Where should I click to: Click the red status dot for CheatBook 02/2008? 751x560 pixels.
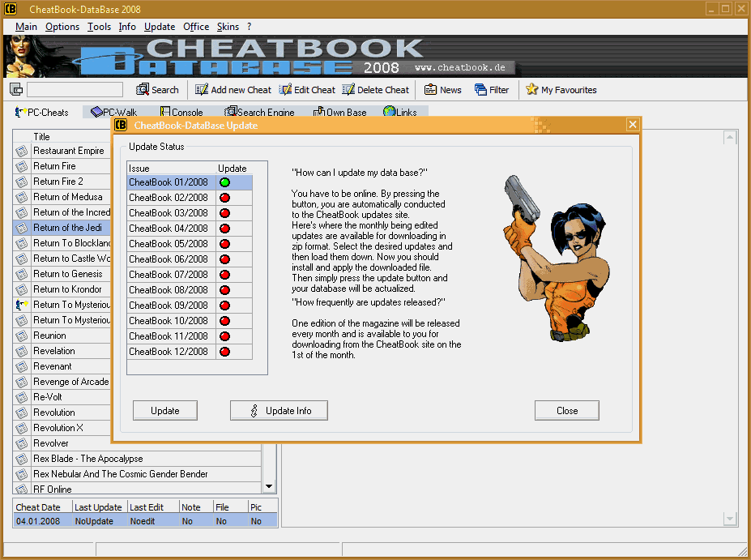(x=224, y=198)
